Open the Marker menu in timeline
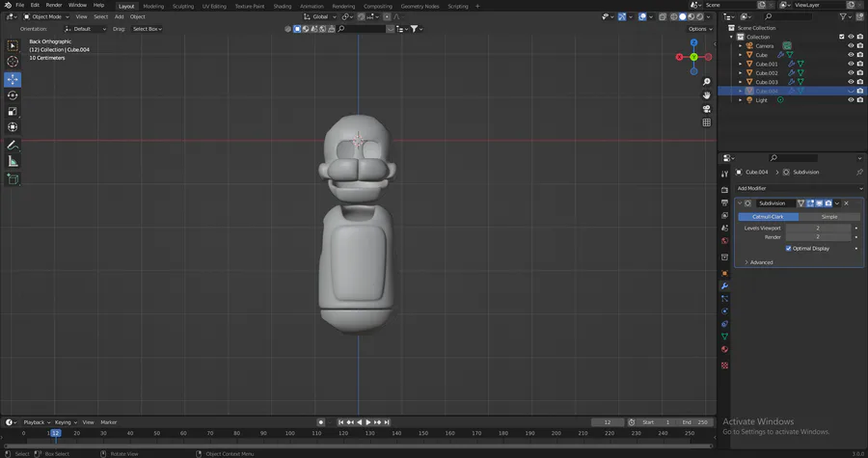 [108, 422]
